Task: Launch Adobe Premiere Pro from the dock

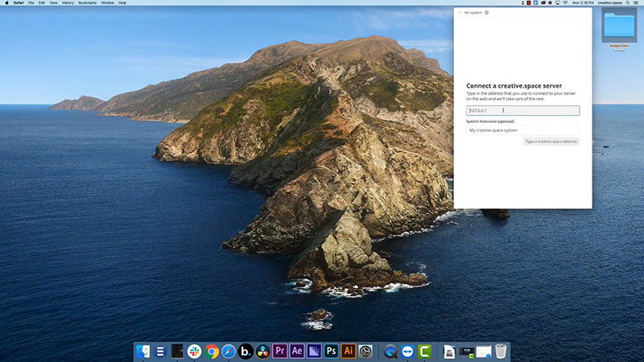Action: (280, 351)
